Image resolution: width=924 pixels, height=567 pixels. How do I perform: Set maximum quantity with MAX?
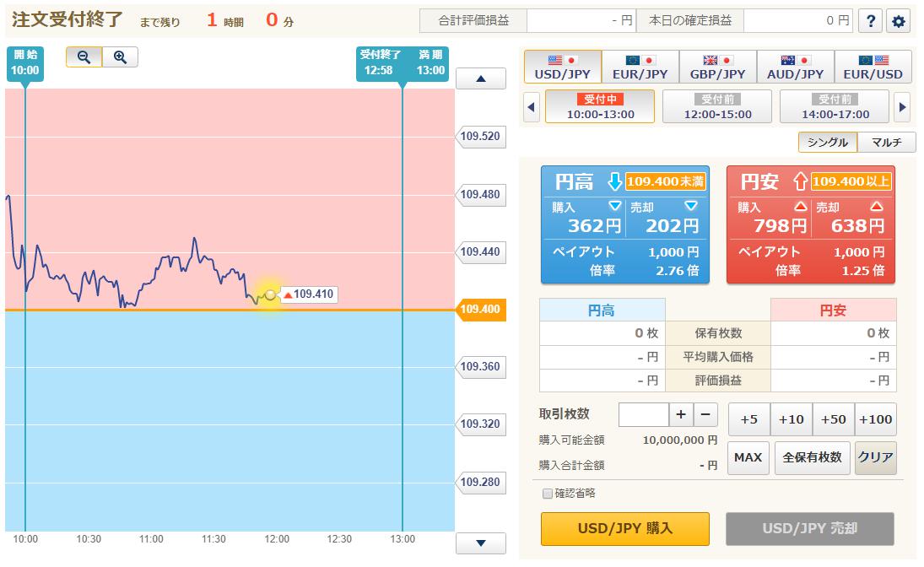(748, 458)
